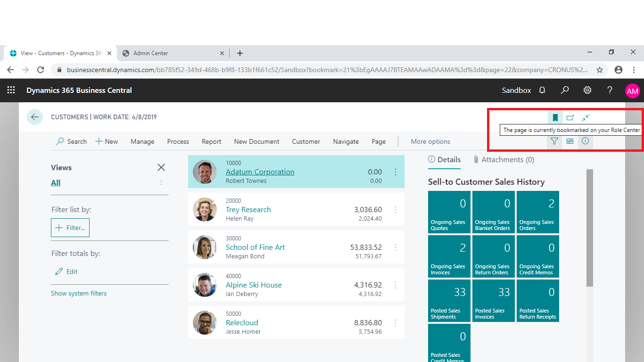
Task: Open the app launcher waffle icon
Action: click(11, 90)
